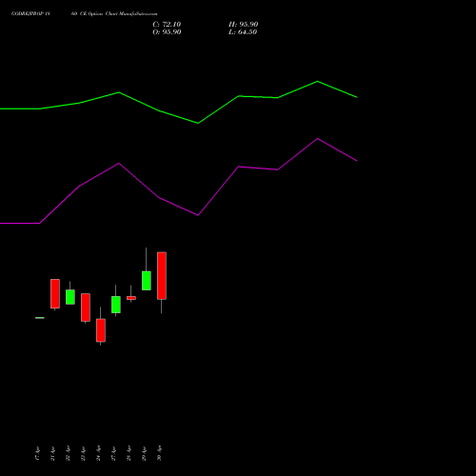Click the small red candle for 28 Apr
476x476 pixels.
coord(131,298)
